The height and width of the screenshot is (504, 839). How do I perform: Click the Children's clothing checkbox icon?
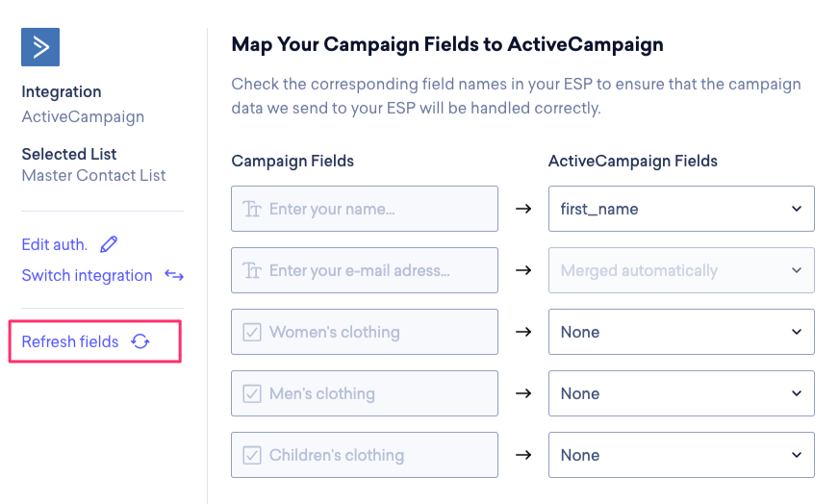pos(252,455)
